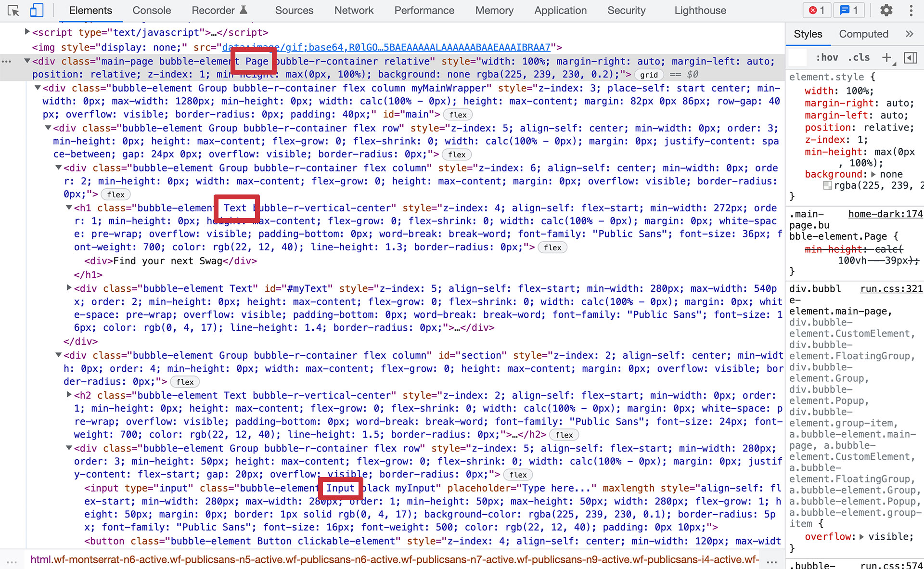This screenshot has width=924, height=569.
Task: Expand background shorthand triangle in element.style
Action: click(873, 174)
